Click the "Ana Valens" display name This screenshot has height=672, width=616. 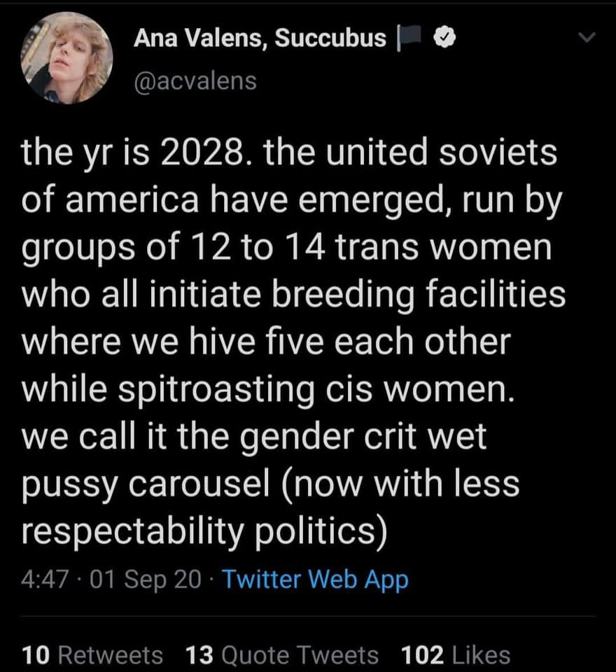click(x=199, y=39)
